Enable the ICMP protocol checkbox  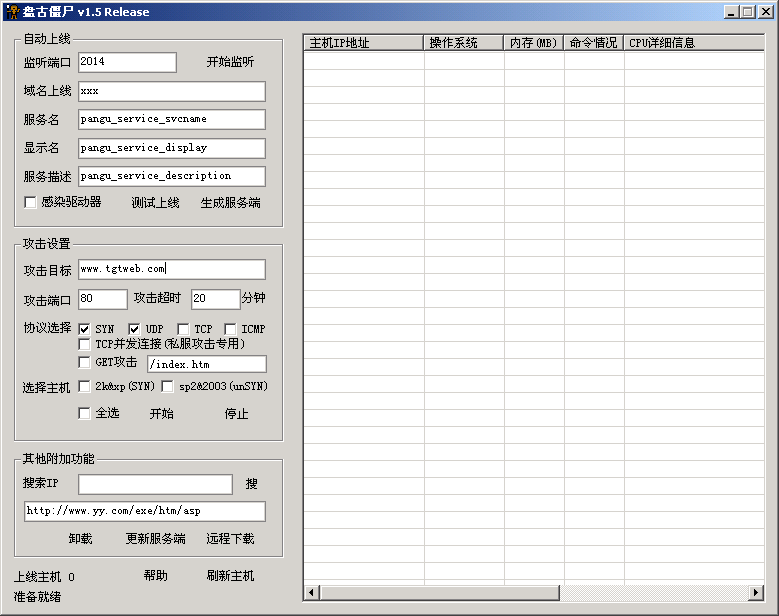click(231, 329)
